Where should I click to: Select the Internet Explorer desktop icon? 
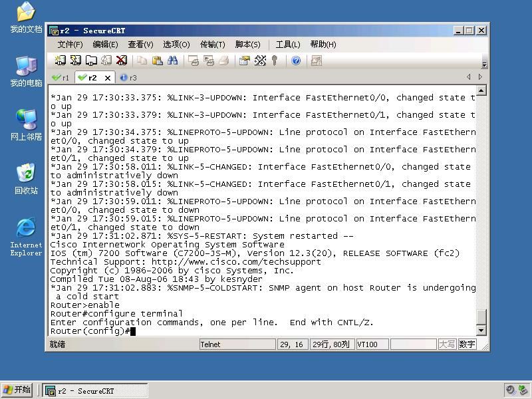point(26,237)
